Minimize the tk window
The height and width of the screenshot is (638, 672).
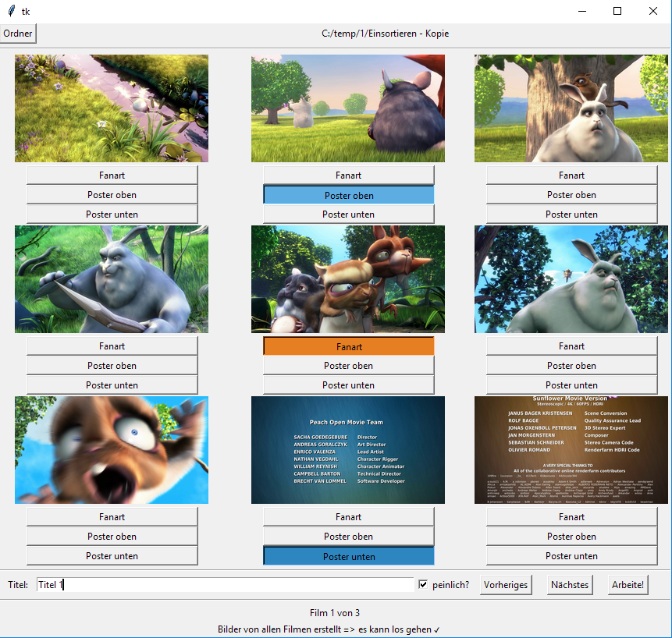click(x=582, y=11)
